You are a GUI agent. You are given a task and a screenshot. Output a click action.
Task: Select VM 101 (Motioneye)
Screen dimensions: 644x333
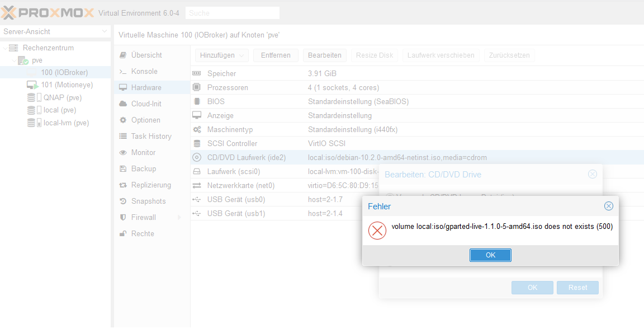pos(67,85)
